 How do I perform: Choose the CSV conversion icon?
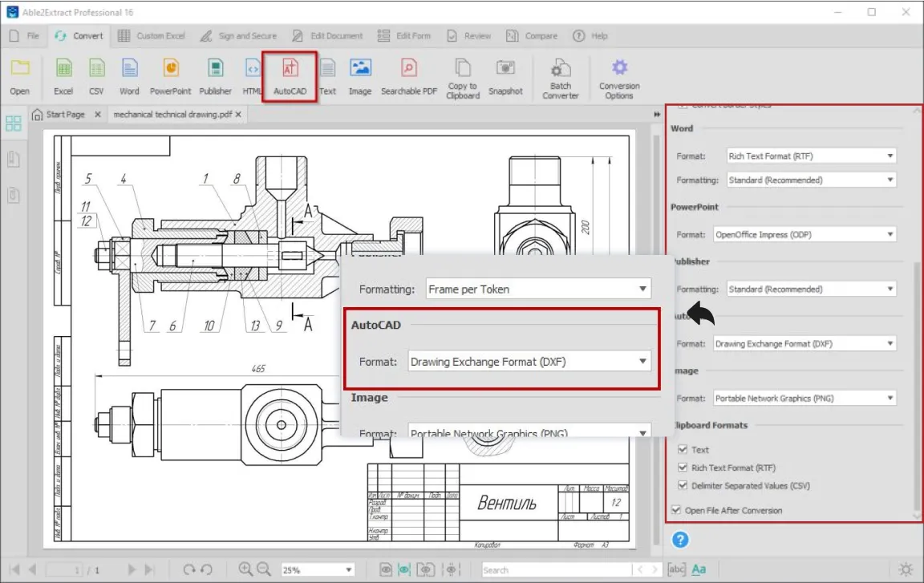[x=96, y=77]
